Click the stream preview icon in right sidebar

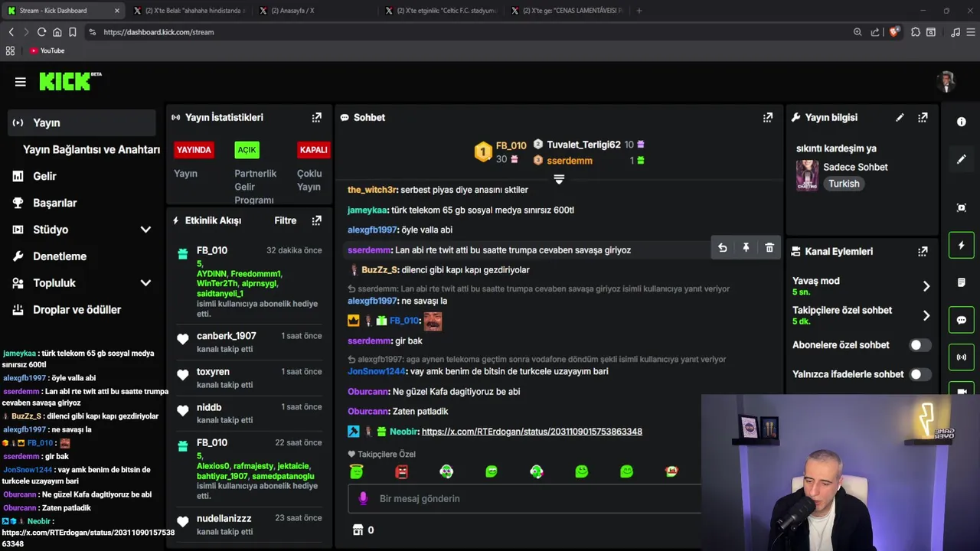coord(962,207)
